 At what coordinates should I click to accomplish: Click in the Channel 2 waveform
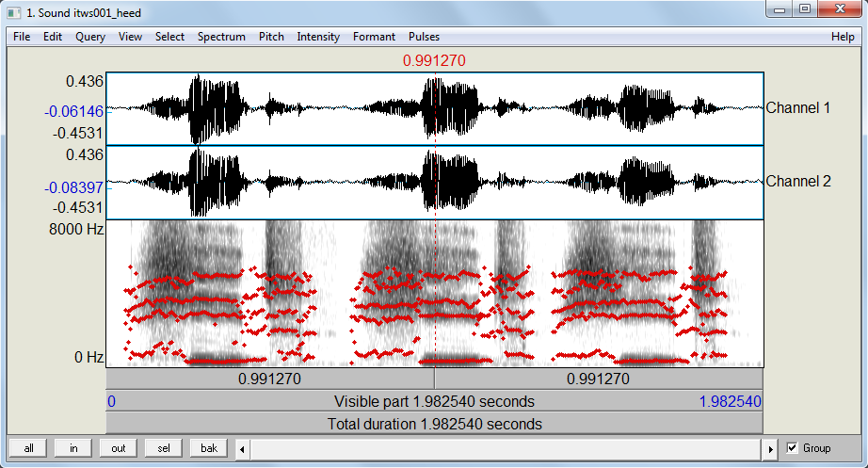[435, 183]
